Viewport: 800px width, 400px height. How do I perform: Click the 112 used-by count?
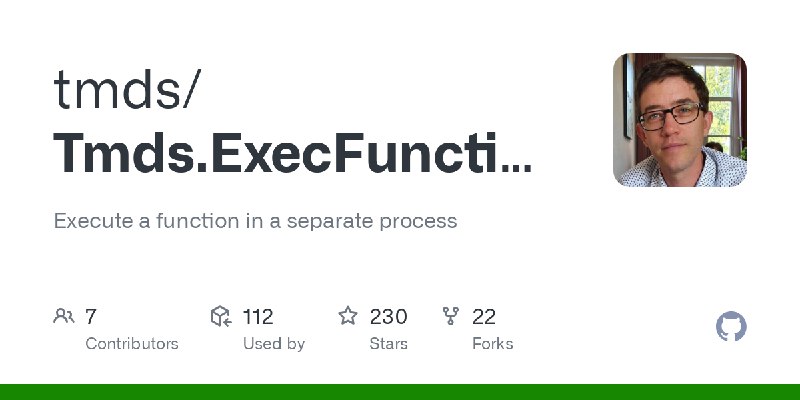pos(258,317)
